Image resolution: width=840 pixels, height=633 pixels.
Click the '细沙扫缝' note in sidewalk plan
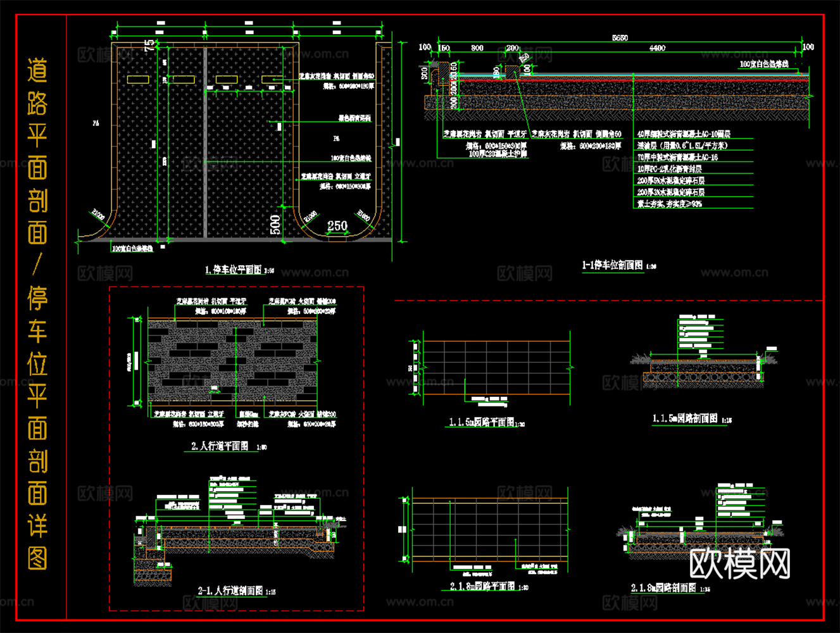(x=247, y=423)
